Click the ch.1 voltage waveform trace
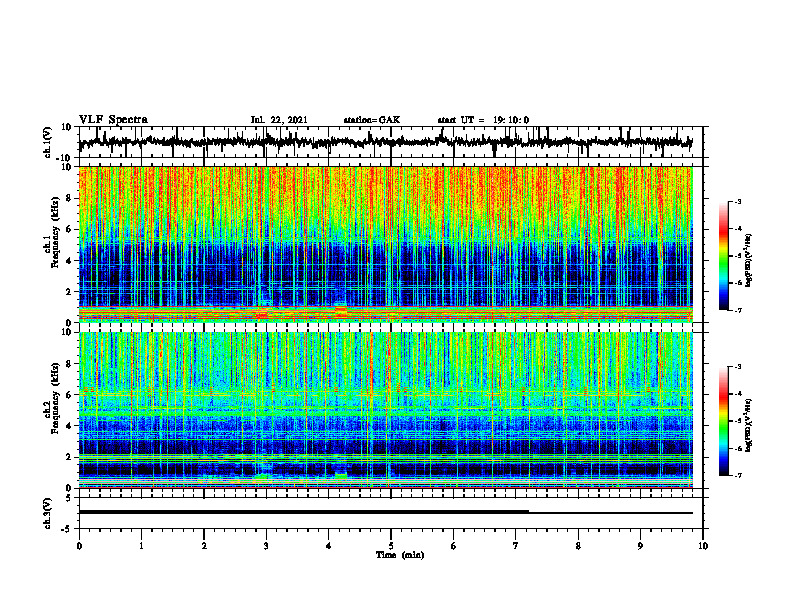Viewport: 792px width, 612px height. coord(385,142)
